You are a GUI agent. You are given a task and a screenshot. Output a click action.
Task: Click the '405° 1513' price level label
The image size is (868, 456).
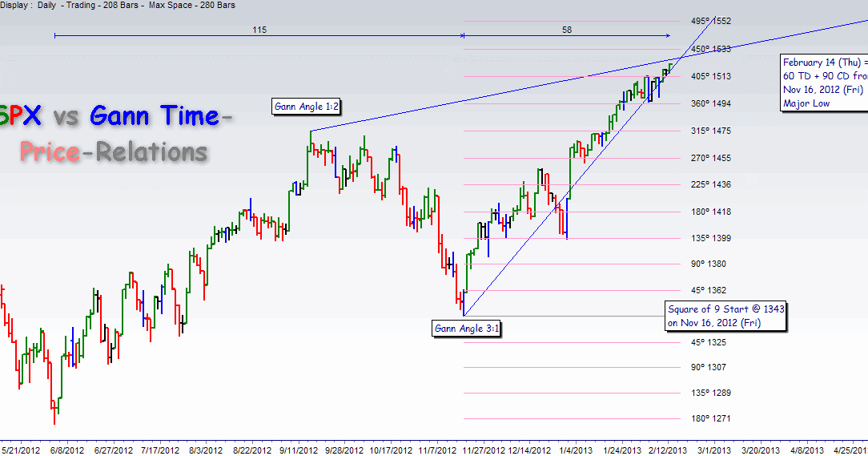(x=711, y=76)
